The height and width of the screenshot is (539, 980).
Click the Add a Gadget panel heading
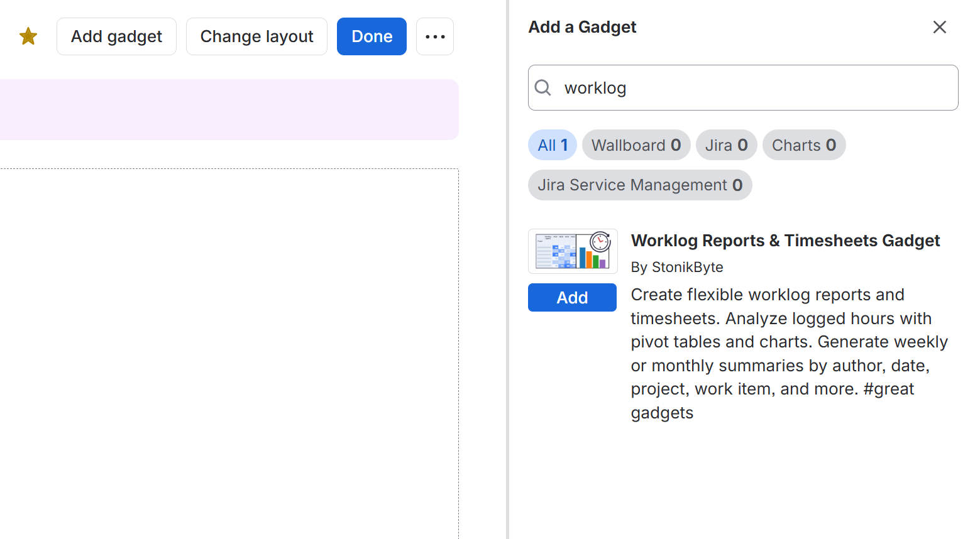(582, 27)
